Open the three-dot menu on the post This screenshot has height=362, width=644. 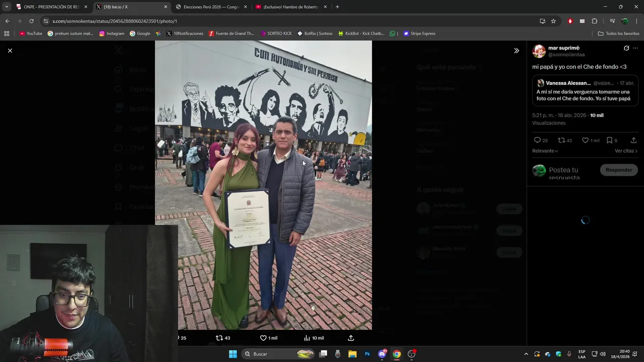(635, 48)
